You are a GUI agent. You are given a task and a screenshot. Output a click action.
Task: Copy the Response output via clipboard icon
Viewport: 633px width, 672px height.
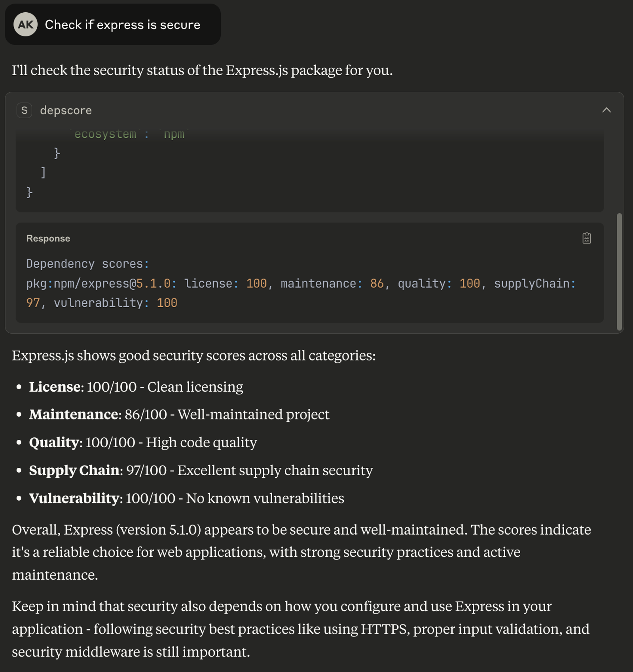click(x=587, y=238)
